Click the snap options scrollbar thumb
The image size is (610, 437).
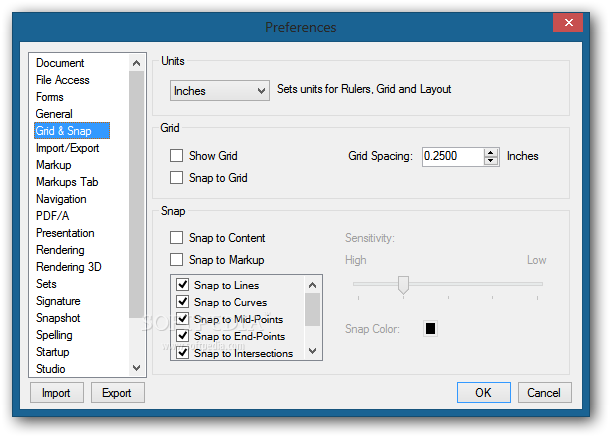[x=312, y=309]
